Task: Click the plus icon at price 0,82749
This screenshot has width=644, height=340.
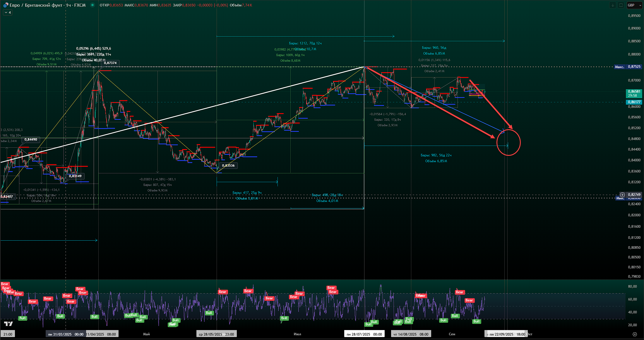Action: click(622, 195)
